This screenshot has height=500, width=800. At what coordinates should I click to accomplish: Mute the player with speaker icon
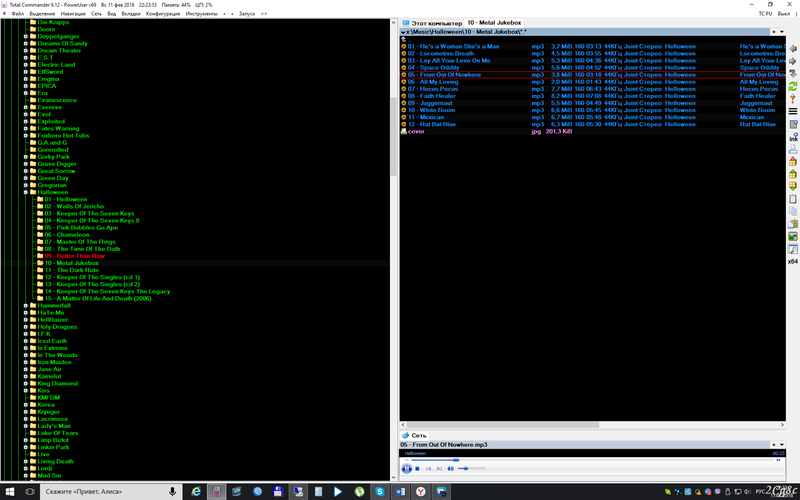450,468
